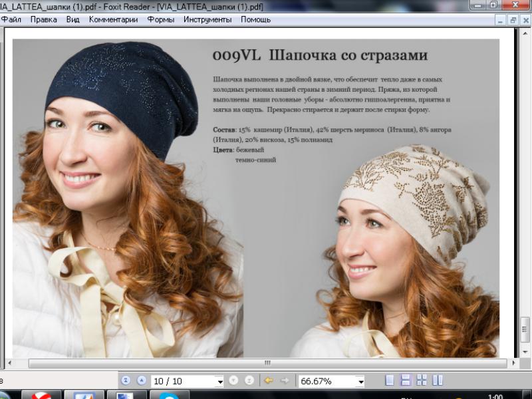Go to previous page button

(141, 380)
